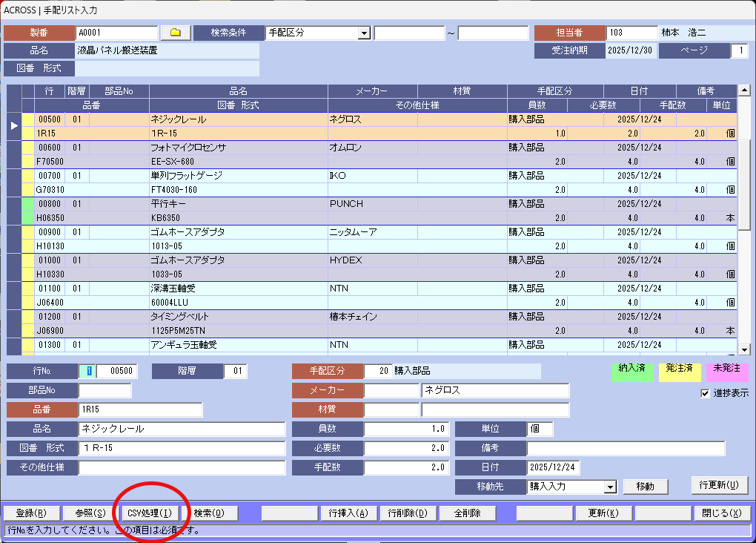This screenshot has width=756, height=543.
Task: Click the pink 未発注 status label
Action: tap(727, 373)
